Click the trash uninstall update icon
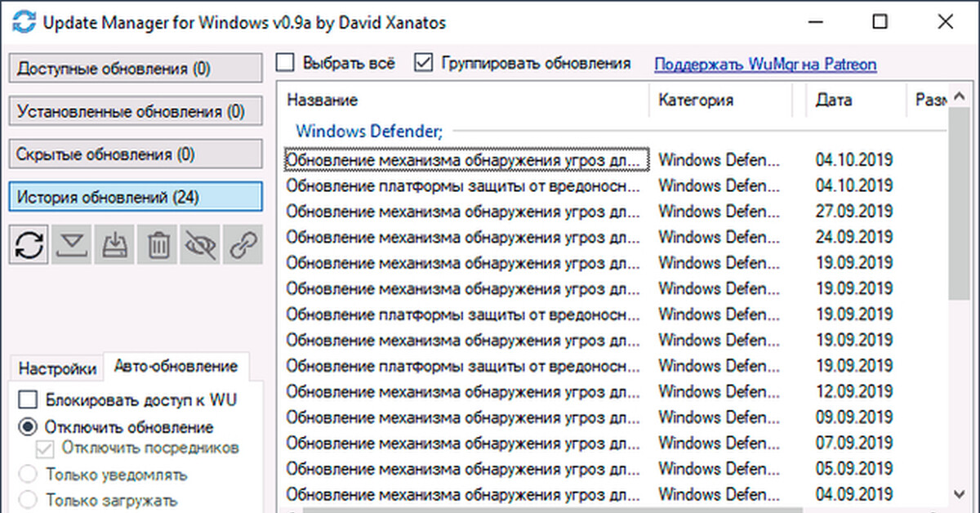 click(158, 245)
